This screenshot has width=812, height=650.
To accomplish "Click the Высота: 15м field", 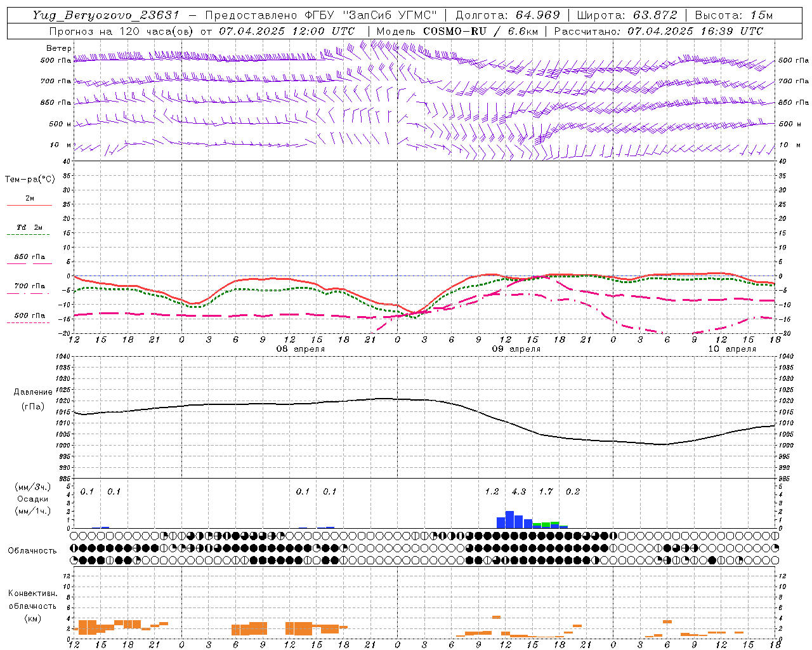I will click(734, 15).
